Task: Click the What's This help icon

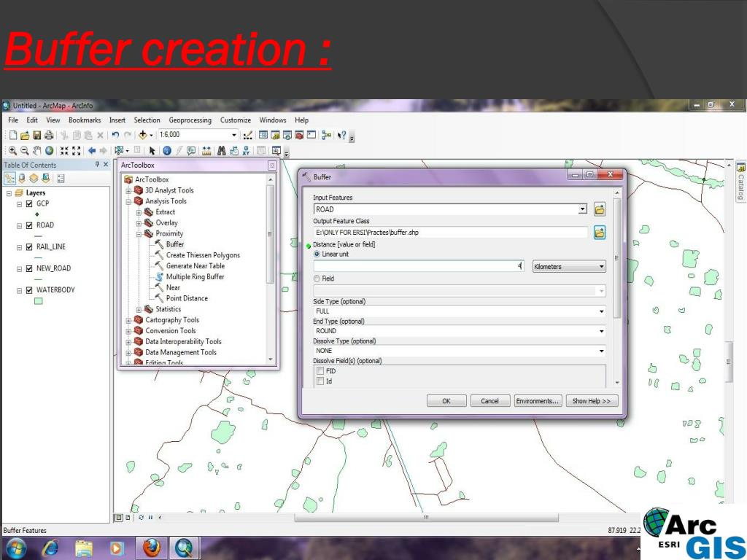Action: tap(341, 135)
